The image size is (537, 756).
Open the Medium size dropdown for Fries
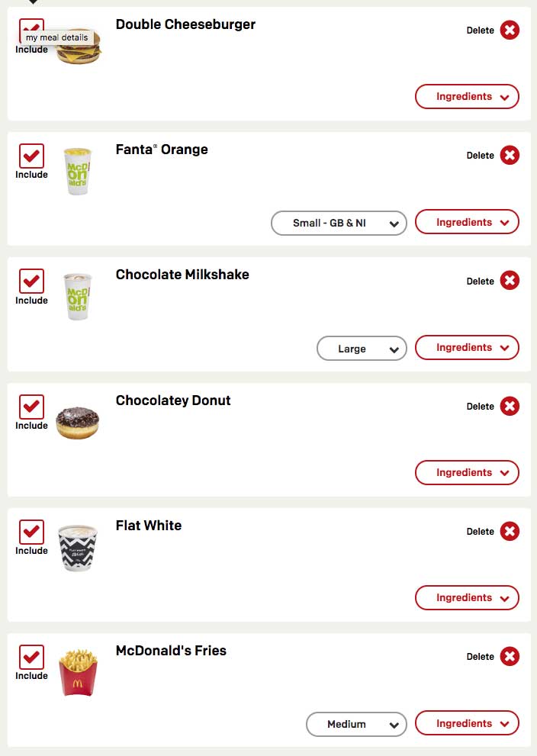tap(356, 724)
